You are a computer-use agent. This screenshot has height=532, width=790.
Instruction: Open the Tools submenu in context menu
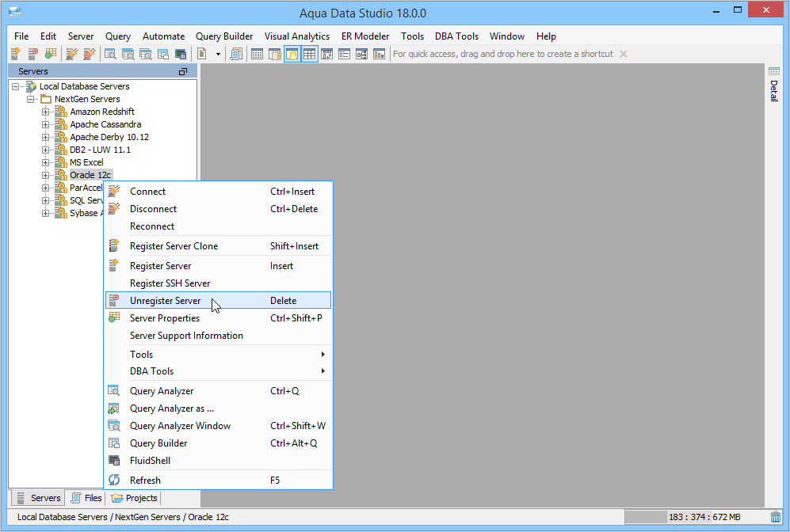[218, 355]
